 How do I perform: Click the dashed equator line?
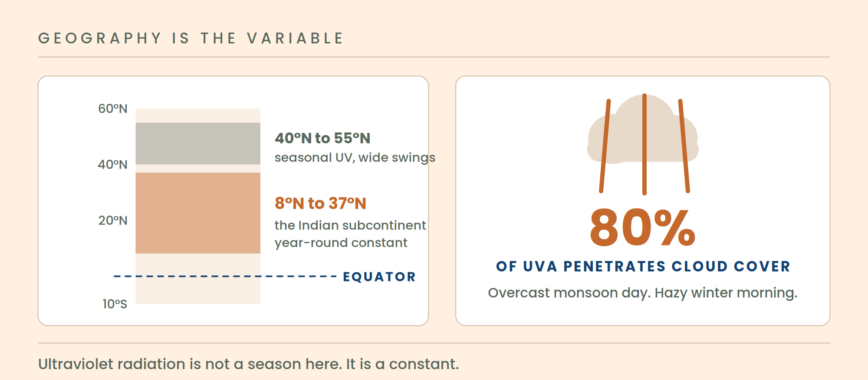[225, 276]
